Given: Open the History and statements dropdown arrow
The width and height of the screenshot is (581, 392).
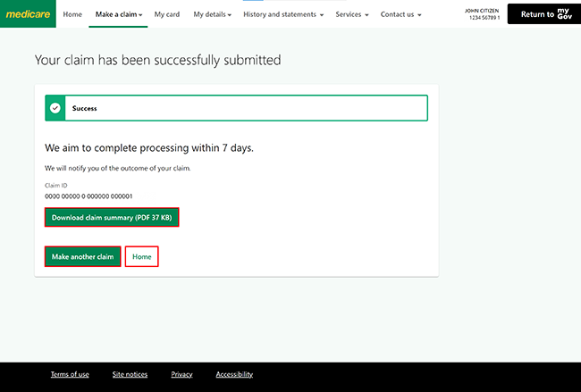Looking at the screenshot, I should tap(322, 15).
